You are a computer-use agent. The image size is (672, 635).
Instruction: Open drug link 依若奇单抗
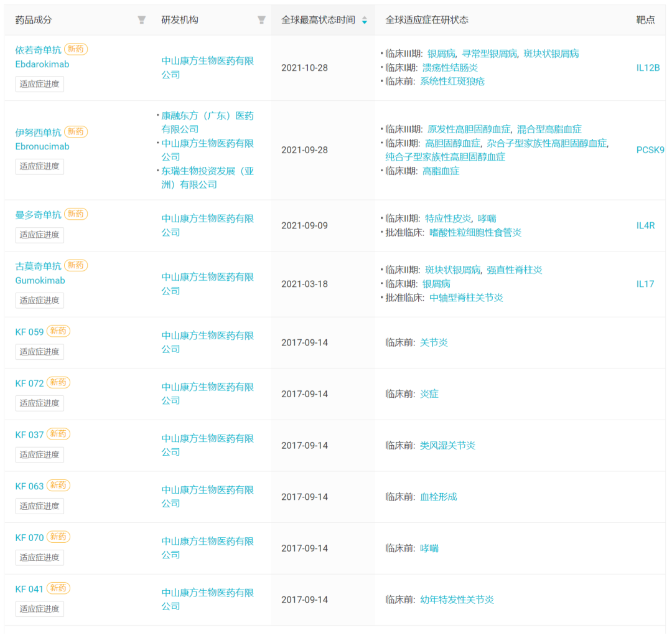(38, 50)
